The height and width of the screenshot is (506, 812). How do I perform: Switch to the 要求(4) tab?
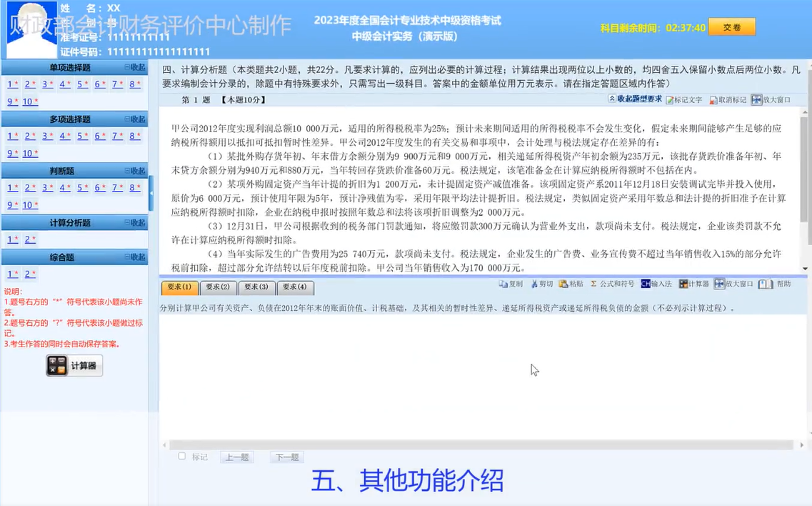tap(296, 288)
